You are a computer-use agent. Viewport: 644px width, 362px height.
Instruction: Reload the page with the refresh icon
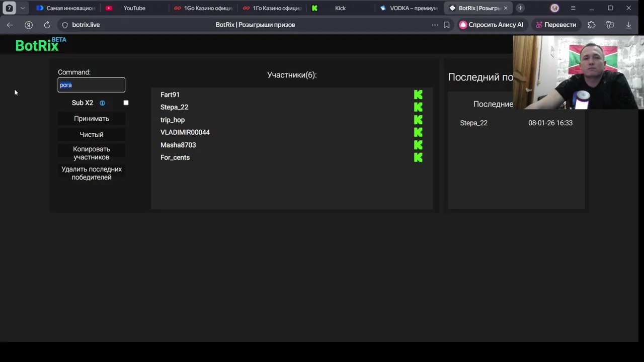(x=47, y=25)
